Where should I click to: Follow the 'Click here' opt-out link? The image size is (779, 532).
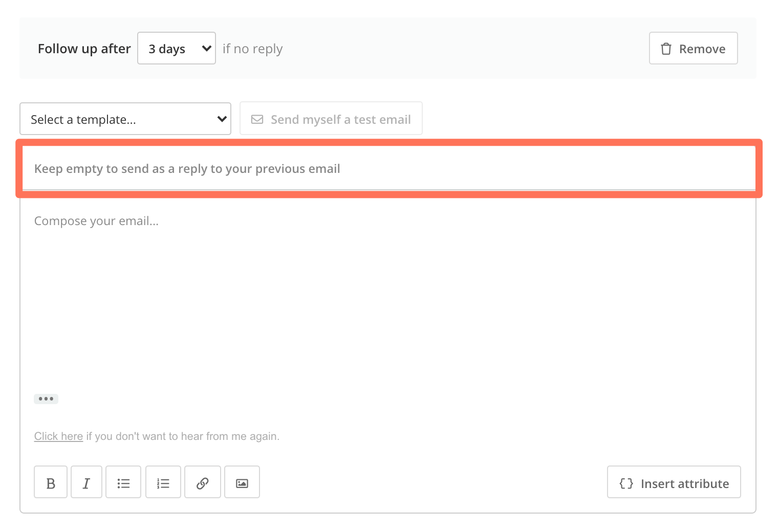tap(58, 436)
